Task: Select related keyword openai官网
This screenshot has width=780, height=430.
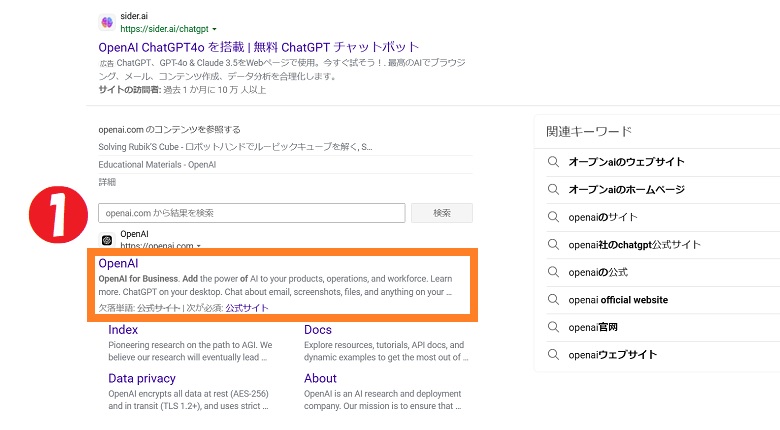Action: [593, 327]
